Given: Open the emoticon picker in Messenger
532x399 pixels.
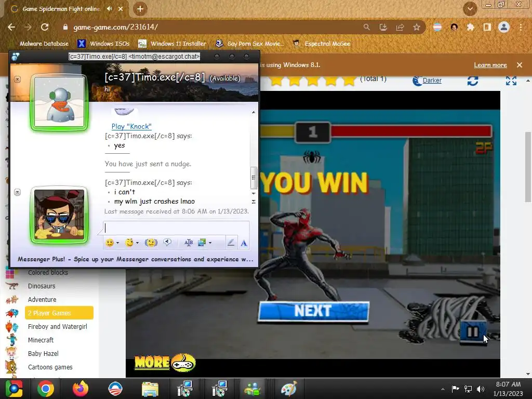Looking at the screenshot, I should (109, 243).
